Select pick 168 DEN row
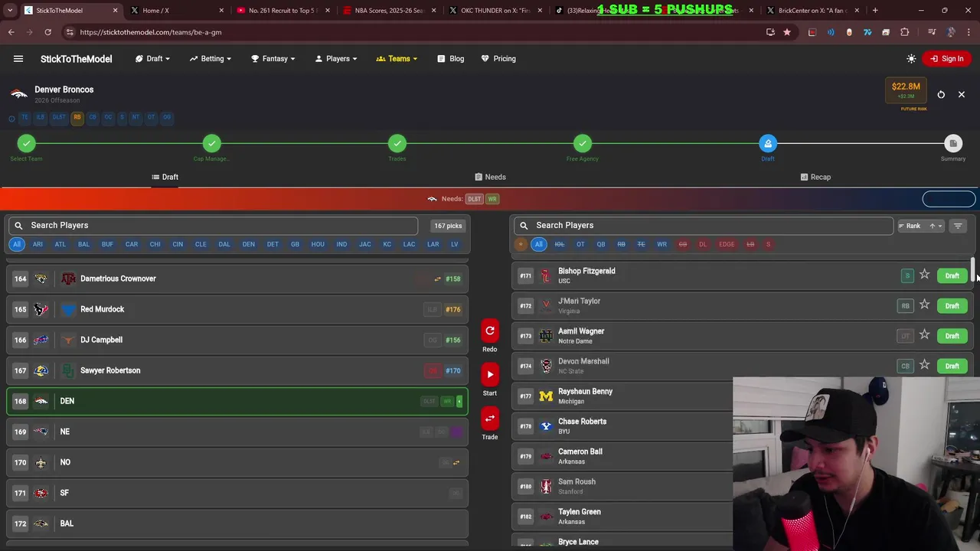The height and width of the screenshot is (551, 980). [x=237, y=401]
